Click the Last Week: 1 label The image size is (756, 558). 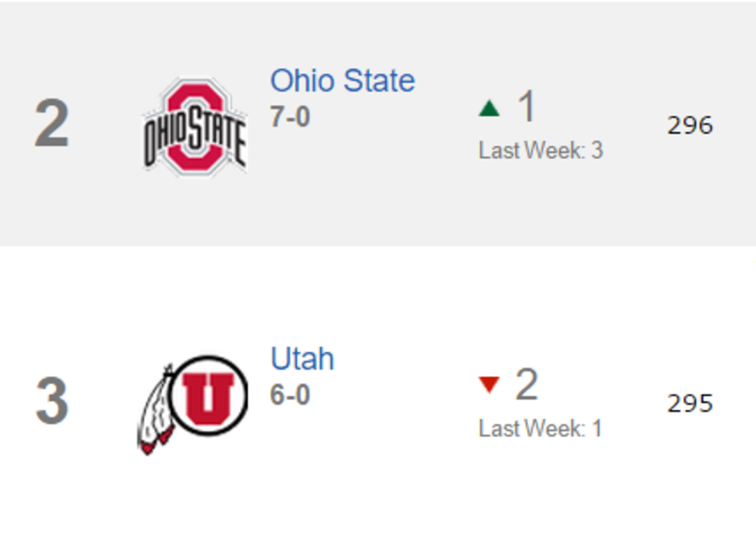point(541,427)
